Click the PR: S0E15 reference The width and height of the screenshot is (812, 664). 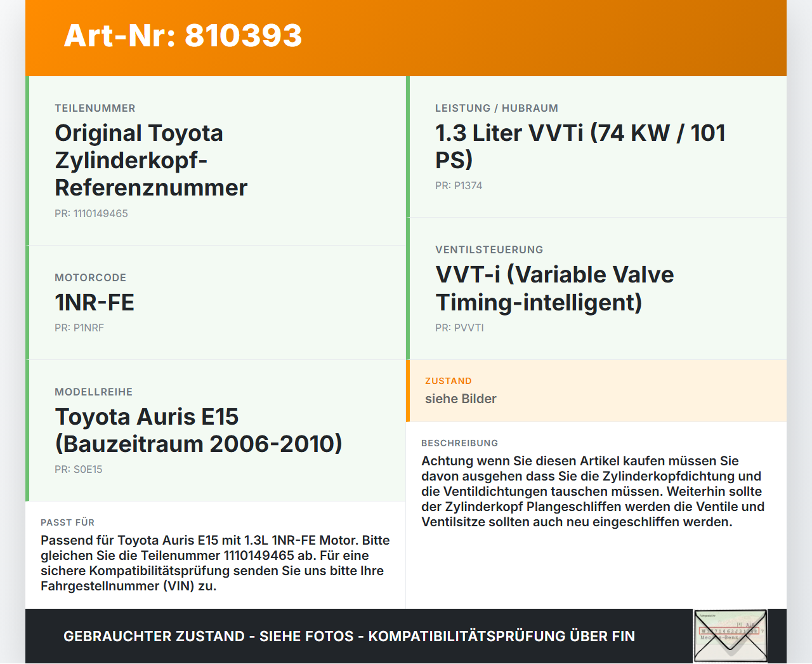click(79, 470)
